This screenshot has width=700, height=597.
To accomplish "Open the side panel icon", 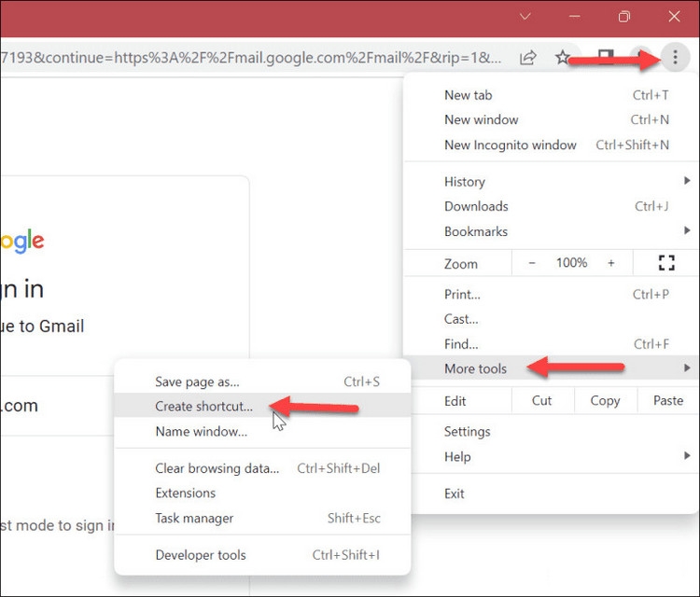I will (606, 57).
